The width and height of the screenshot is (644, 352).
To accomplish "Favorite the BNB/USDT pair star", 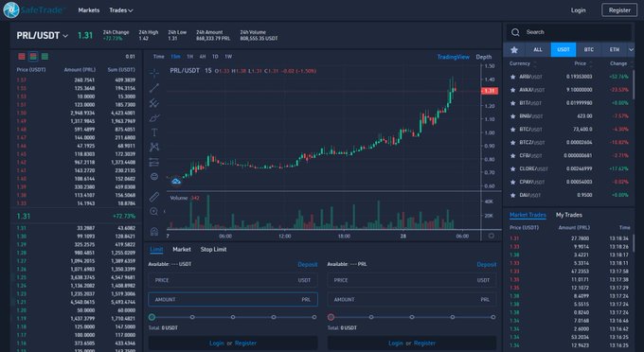I will (512, 116).
